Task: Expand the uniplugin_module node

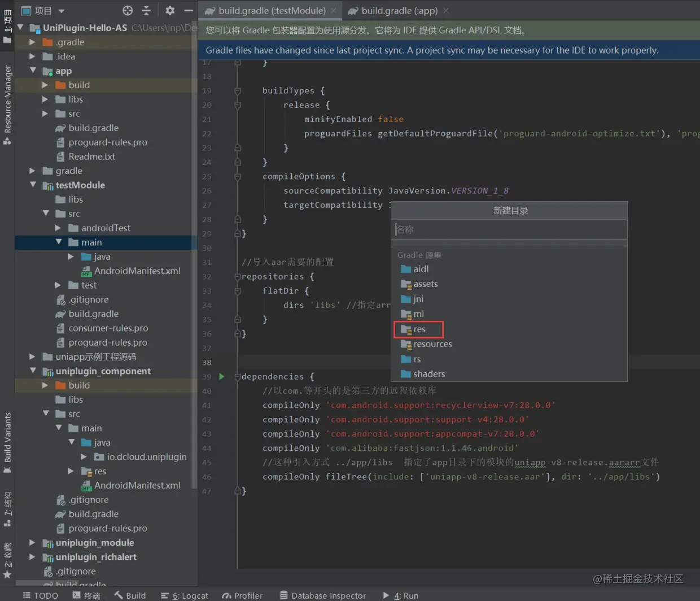Action: click(32, 542)
